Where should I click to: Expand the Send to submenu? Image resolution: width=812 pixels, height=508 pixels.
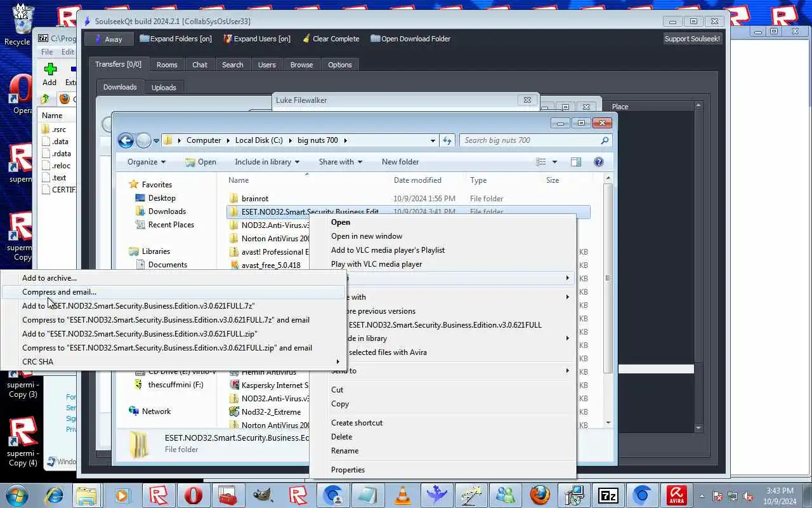tap(567, 371)
